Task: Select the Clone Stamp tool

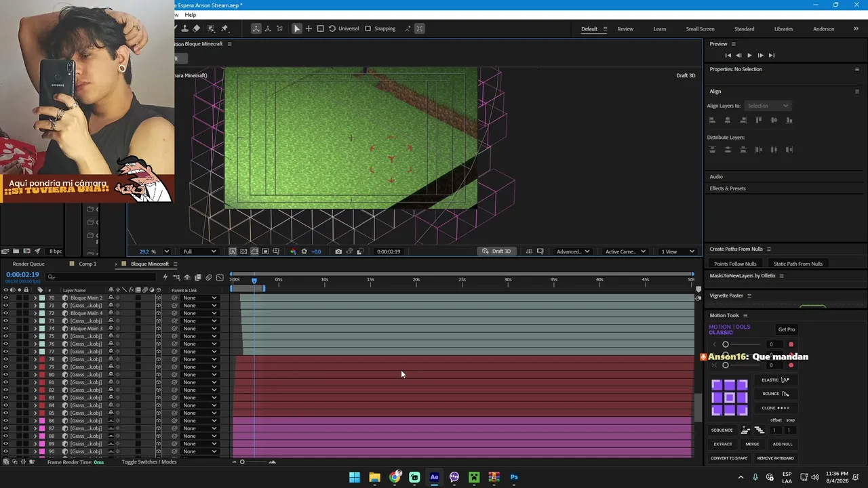Action: [x=184, y=28]
